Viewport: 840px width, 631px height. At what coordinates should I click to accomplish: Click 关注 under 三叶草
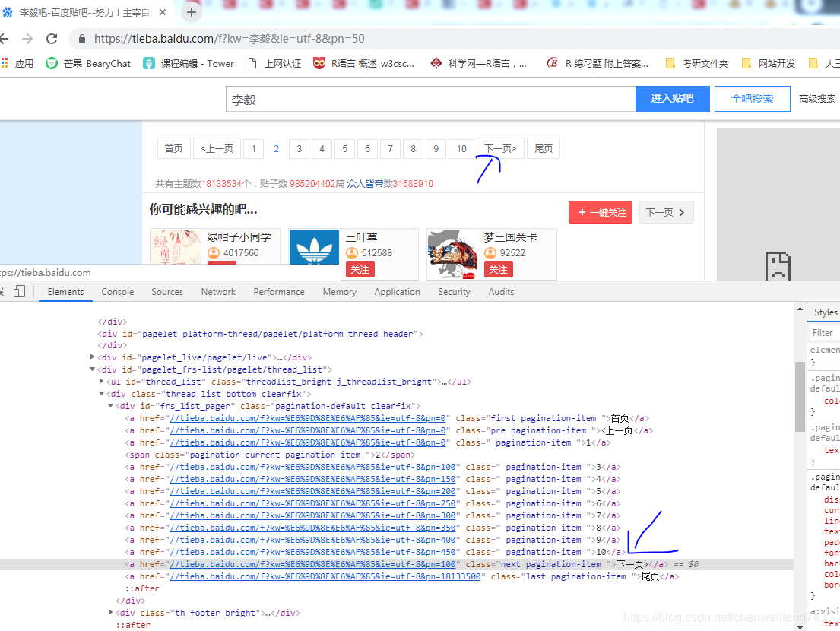click(360, 269)
